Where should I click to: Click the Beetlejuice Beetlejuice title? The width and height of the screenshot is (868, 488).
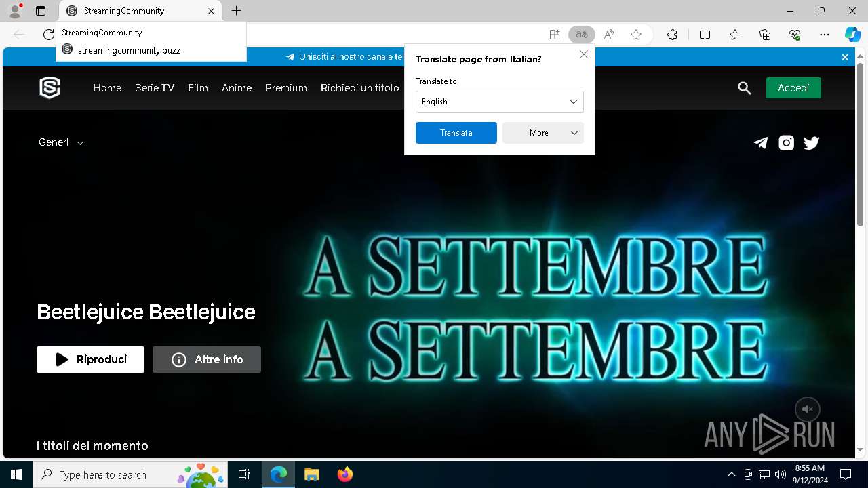click(x=146, y=312)
